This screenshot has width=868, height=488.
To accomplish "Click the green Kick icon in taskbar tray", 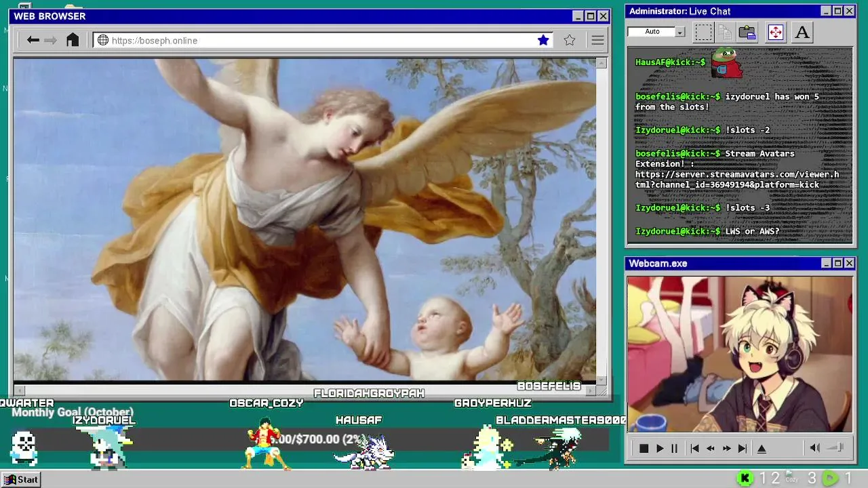I will click(x=745, y=479).
